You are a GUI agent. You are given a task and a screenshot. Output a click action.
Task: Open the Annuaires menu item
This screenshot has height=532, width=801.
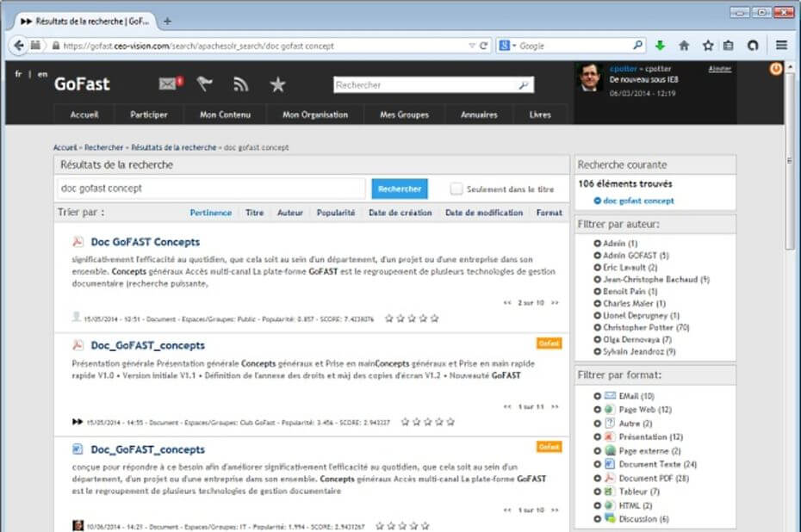[x=479, y=114]
